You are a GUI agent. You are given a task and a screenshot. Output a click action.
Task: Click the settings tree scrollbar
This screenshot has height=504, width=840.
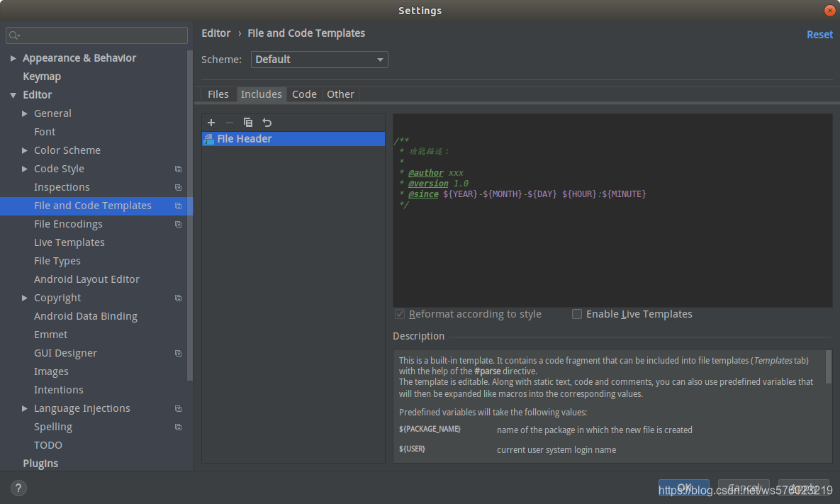(x=190, y=215)
